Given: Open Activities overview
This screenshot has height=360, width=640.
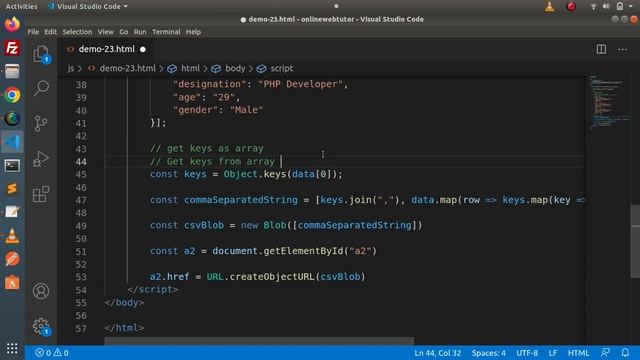Looking at the screenshot, I should [21, 6].
